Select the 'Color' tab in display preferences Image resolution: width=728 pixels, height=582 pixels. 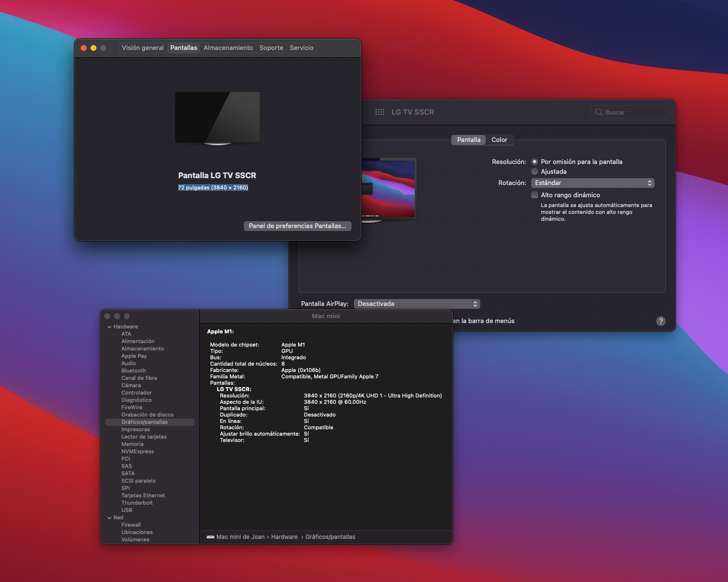(499, 140)
